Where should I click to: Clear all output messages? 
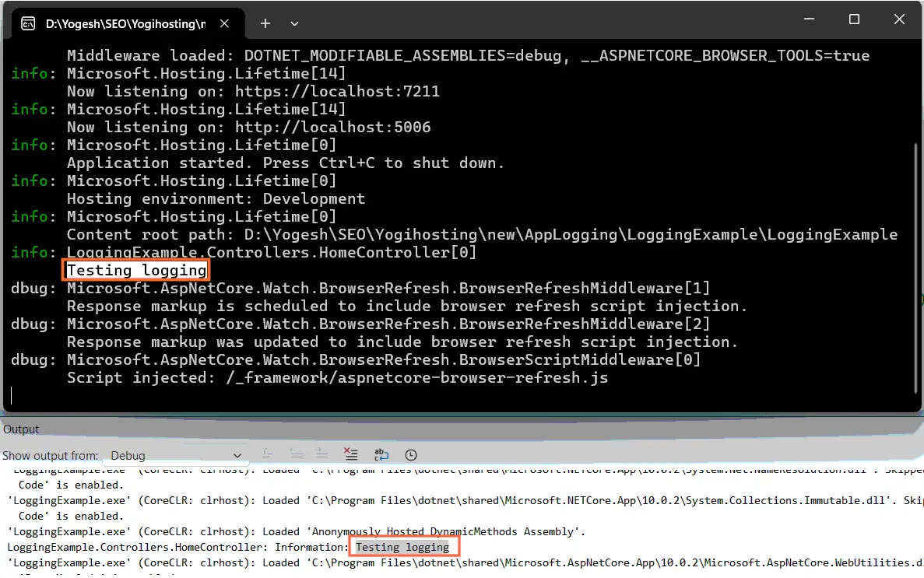pos(350,454)
